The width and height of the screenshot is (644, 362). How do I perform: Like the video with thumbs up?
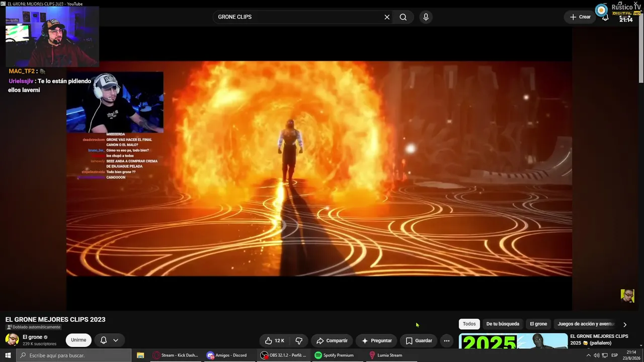coord(275,341)
